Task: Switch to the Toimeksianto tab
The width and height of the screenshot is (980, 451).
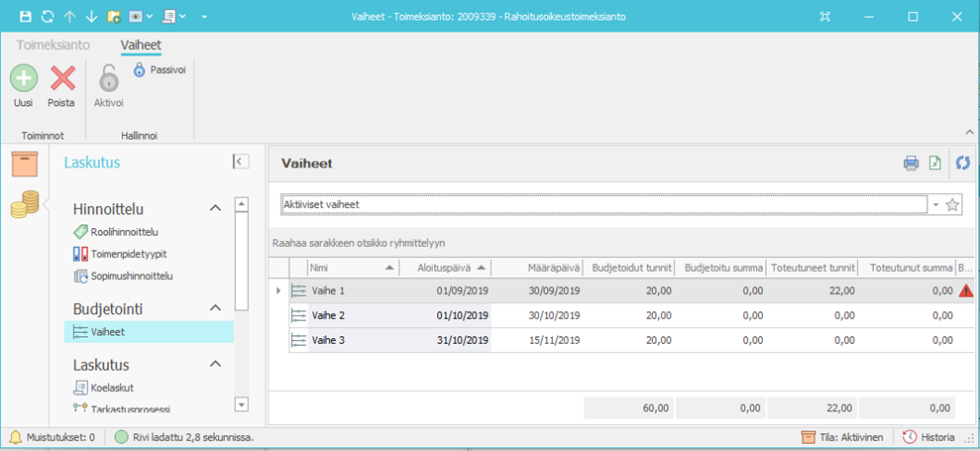Action: [54, 45]
